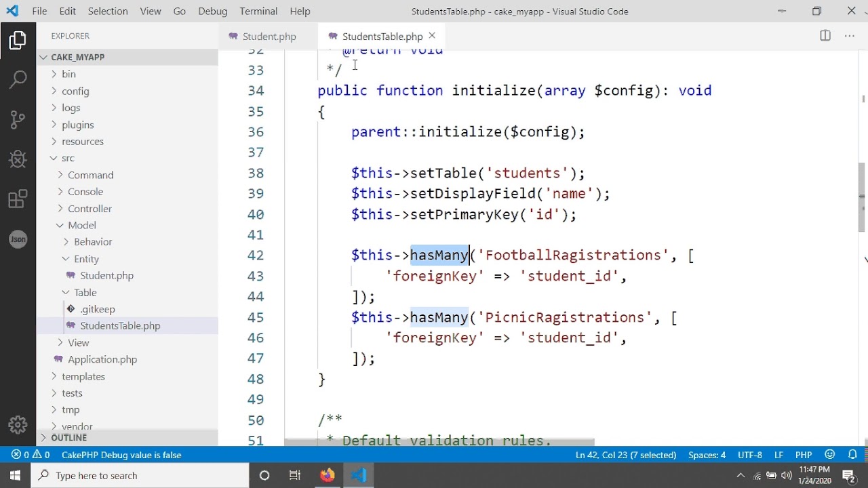The height and width of the screenshot is (488, 868).
Task: Change file encoding UTF-8
Action: [750, 455]
